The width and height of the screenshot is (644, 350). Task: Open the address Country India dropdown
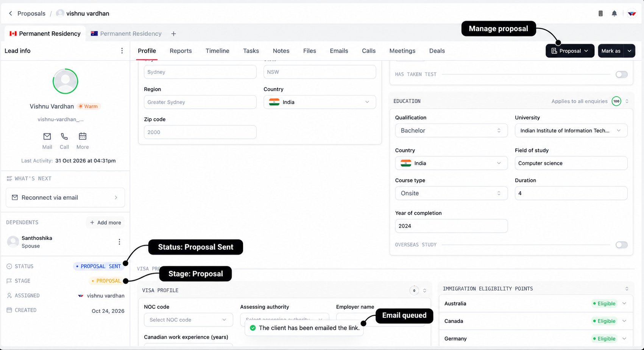point(320,102)
